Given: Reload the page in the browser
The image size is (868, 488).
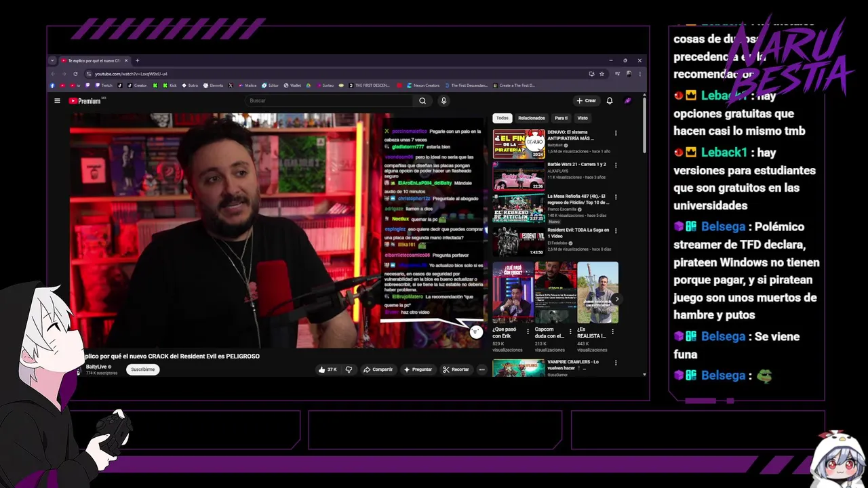Looking at the screenshot, I should (75, 74).
